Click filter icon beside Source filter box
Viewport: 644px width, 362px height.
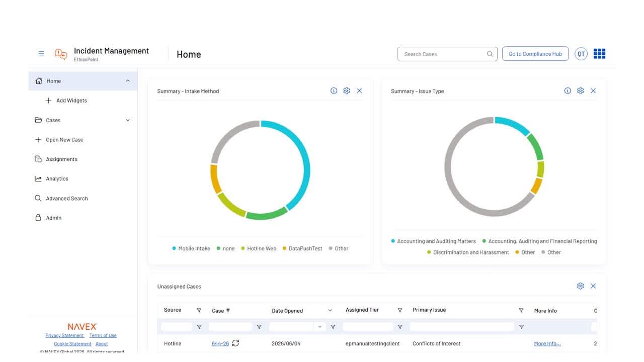(199, 327)
